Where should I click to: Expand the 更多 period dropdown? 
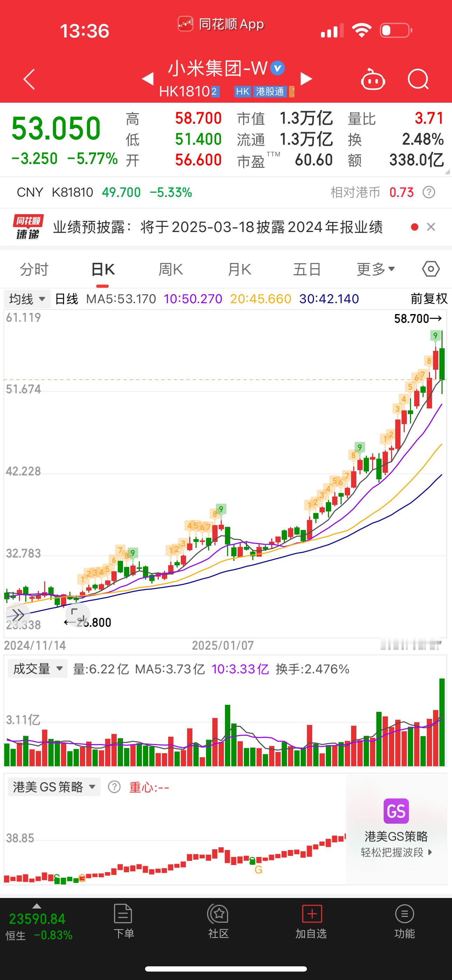pos(376,269)
